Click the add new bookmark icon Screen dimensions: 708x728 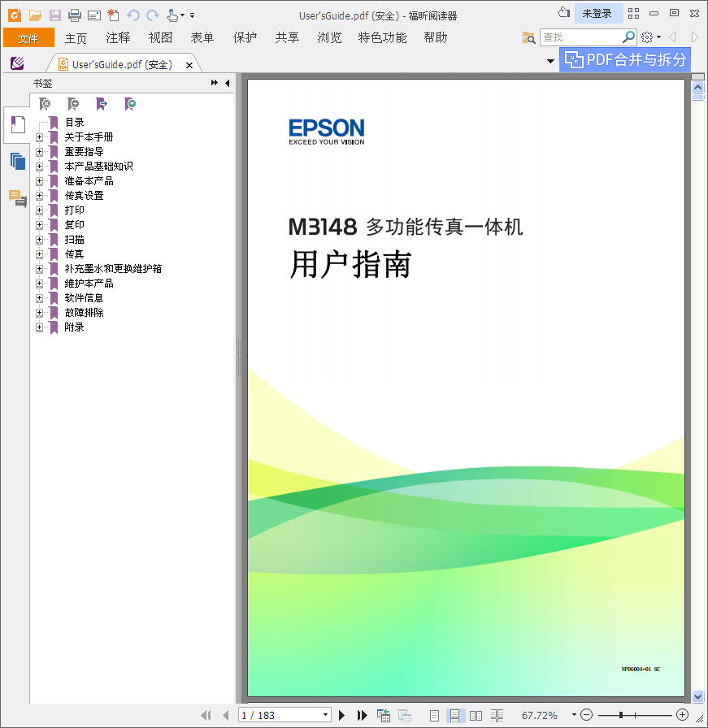coord(73,104)
